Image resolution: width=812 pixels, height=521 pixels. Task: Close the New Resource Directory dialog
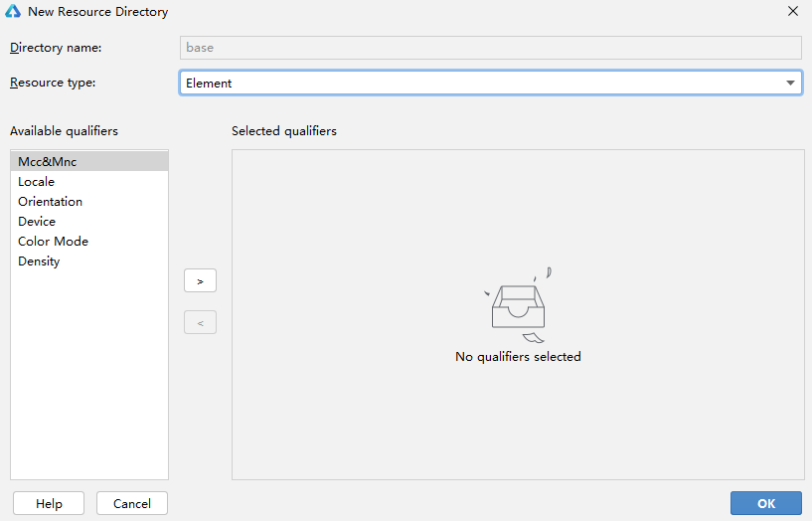click(793, 11)
